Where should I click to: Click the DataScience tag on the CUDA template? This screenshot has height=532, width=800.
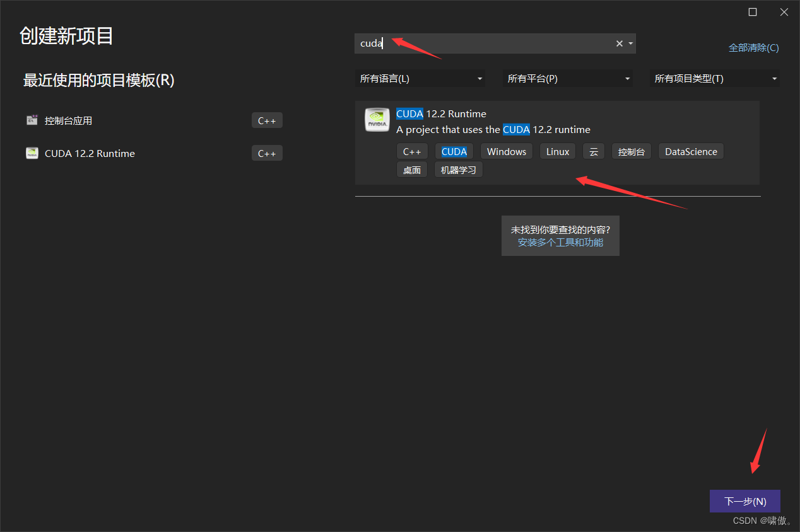690,151
